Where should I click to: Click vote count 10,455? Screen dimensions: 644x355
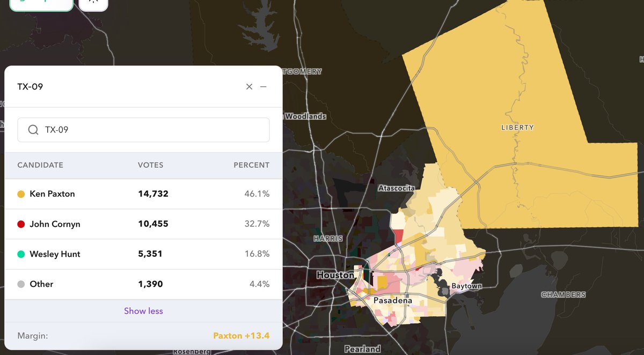153,224
